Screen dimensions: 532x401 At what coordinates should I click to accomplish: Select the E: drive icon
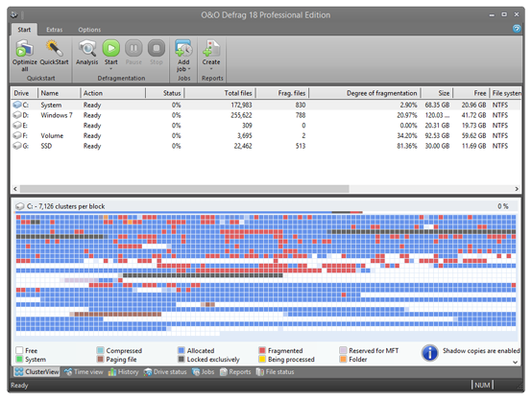(17, 125)
